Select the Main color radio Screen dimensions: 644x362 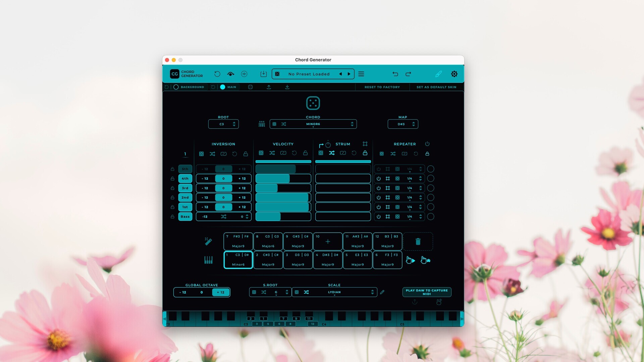tap(222, 87)
